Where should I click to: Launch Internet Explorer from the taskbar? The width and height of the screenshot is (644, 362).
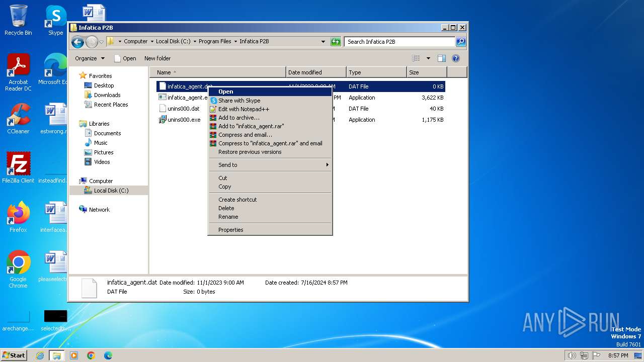coord(40,355)
